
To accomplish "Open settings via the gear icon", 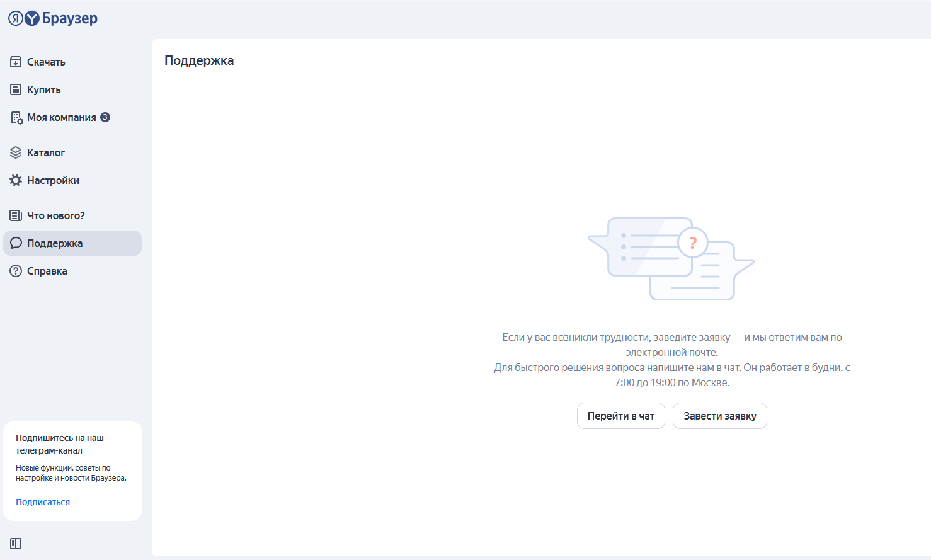I will (x=16, y=180).
